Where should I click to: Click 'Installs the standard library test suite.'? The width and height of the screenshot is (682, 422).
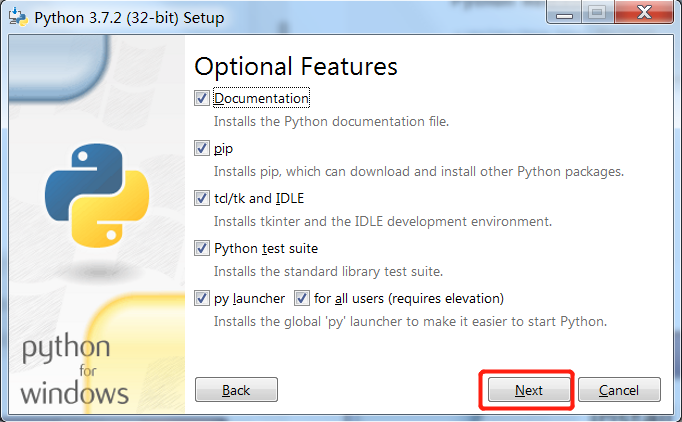click(x=328, y=271)
